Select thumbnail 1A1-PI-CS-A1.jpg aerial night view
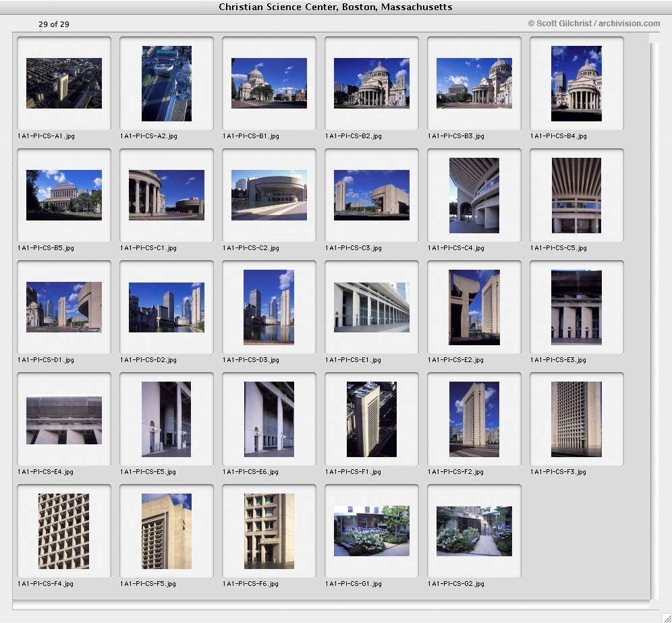Screen dimensions: 672x623 (x=64, y=83)
